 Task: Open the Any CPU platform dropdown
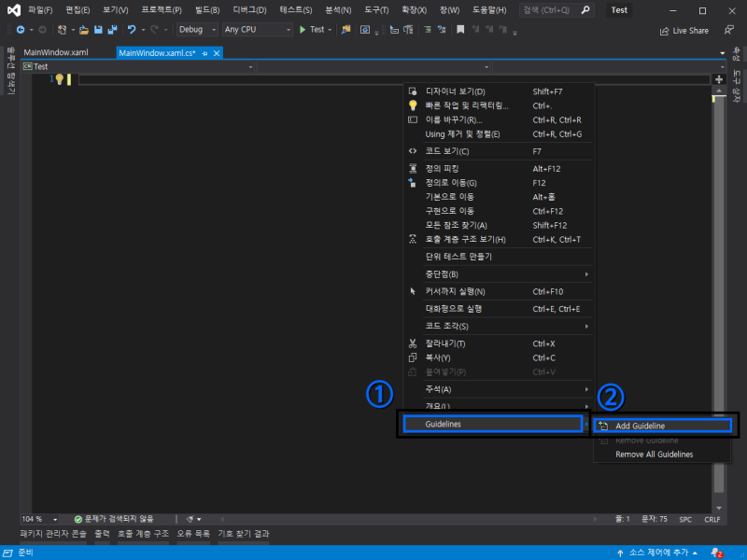[258, 30]
